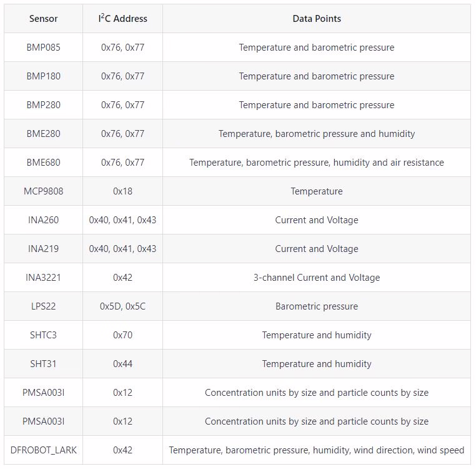Viewport: 476px width, 469px height.
Task: Select the BME280 sensor cell
Action: (43, 134)
